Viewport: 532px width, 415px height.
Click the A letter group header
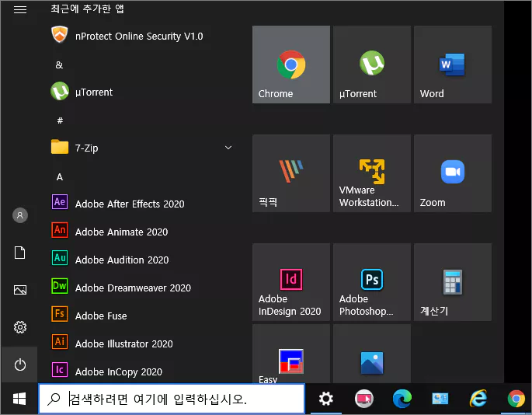(60, 177)
